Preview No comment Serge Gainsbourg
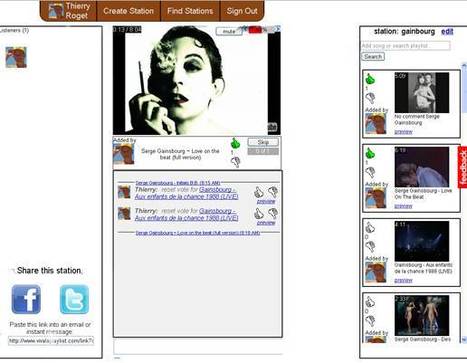Viewport: 467px width, 363px height. click(x=403, y=132)
